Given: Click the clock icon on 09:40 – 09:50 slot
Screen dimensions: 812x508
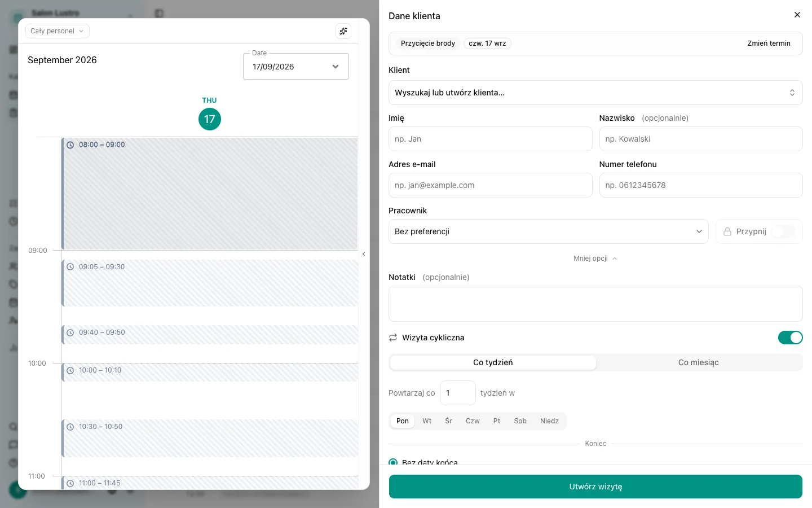Looking at the screenshot, I should click(x=70, y=332).
